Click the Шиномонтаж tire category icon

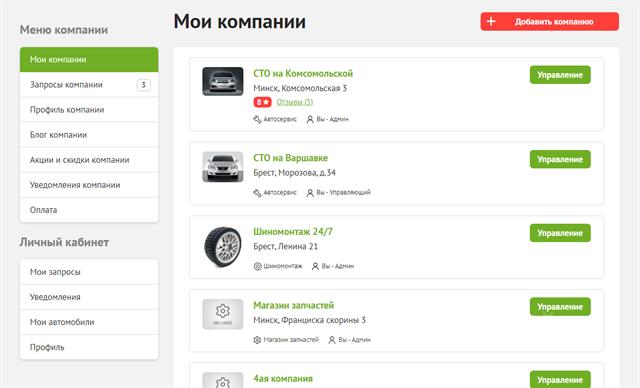pyautogui.click(x=258, y=266)
